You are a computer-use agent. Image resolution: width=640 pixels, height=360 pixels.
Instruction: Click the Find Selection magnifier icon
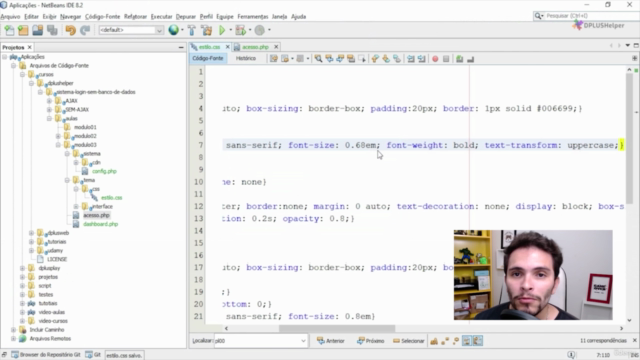tap(318, 59)
